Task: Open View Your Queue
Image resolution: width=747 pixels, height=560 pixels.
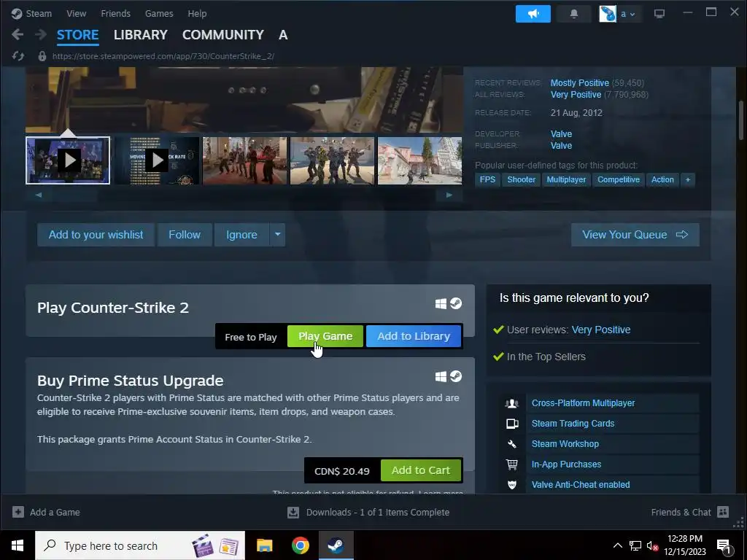Action: pos(635,235)
